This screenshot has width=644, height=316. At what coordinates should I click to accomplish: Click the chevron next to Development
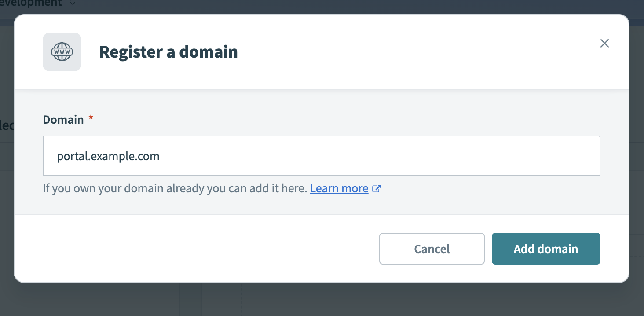[72, 4]
